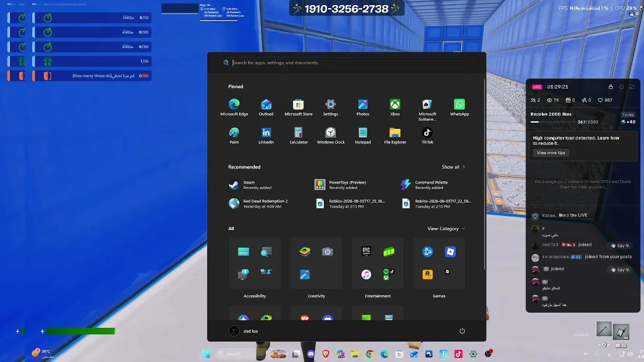Click the TikTok icon on the taskbar
Screen dimensions: 644x362
(458, 354)
